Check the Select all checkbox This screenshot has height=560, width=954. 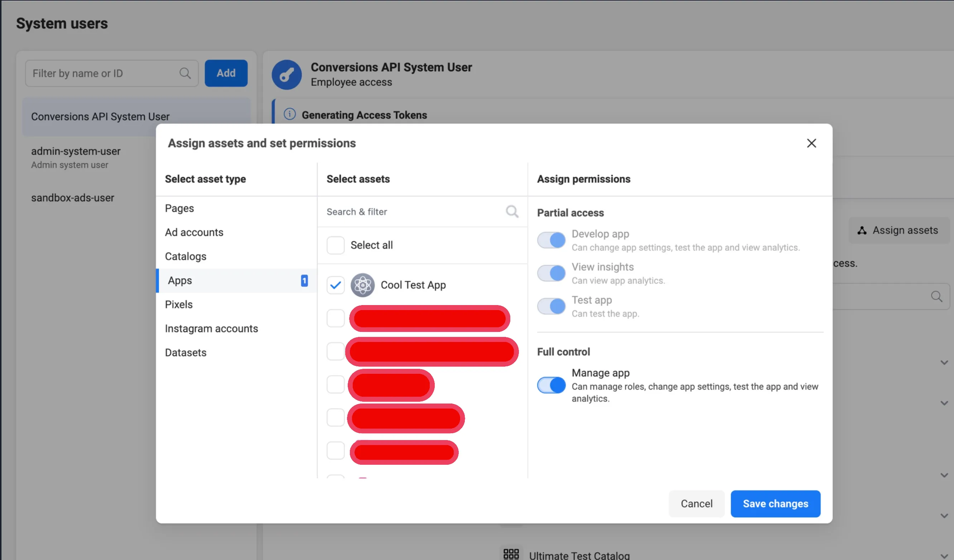pos(335,245)
